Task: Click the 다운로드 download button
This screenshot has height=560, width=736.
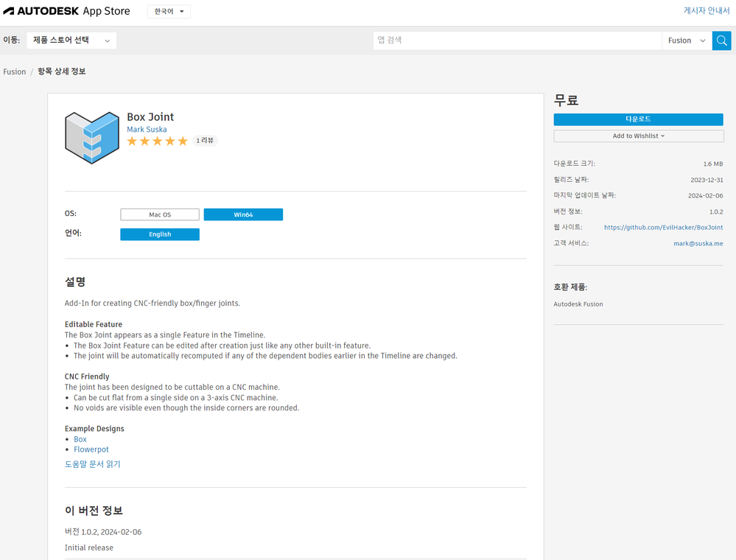Action: [638, 119]
